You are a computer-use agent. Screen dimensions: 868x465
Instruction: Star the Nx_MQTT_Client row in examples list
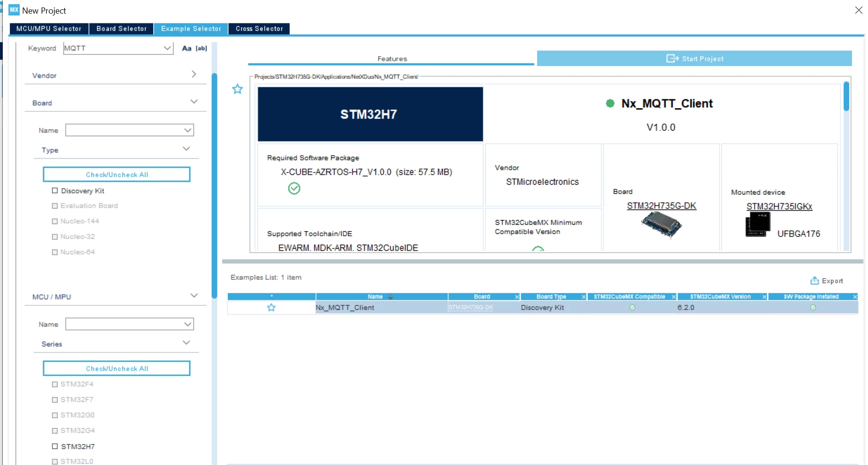[x=271, y=308]
